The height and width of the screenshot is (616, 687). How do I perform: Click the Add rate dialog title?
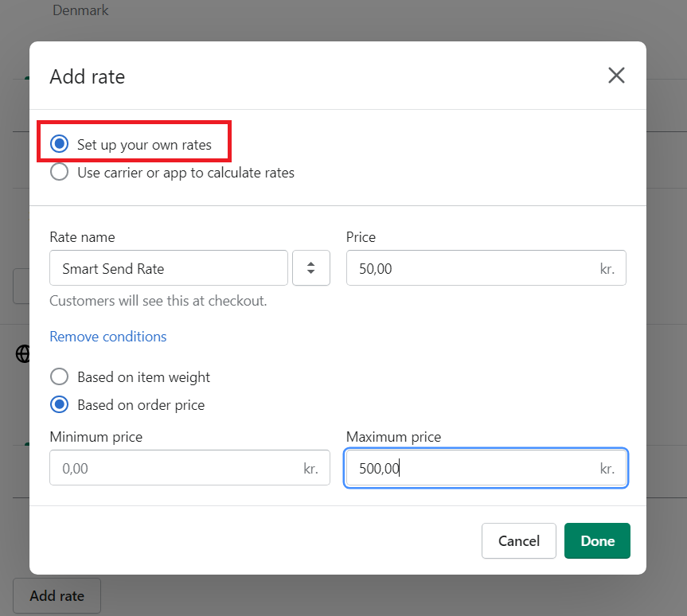pyautogui.click(x=88, y=76)
